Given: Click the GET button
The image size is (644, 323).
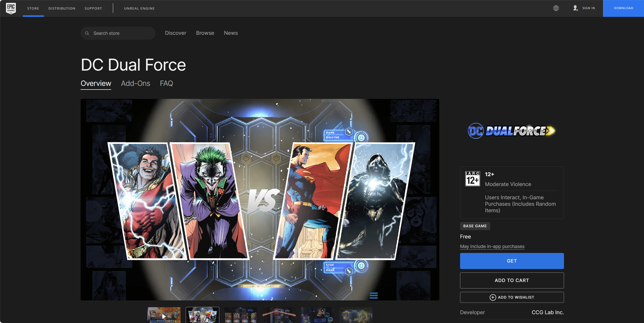Looking at the screenshot, I should coord(512,261).
